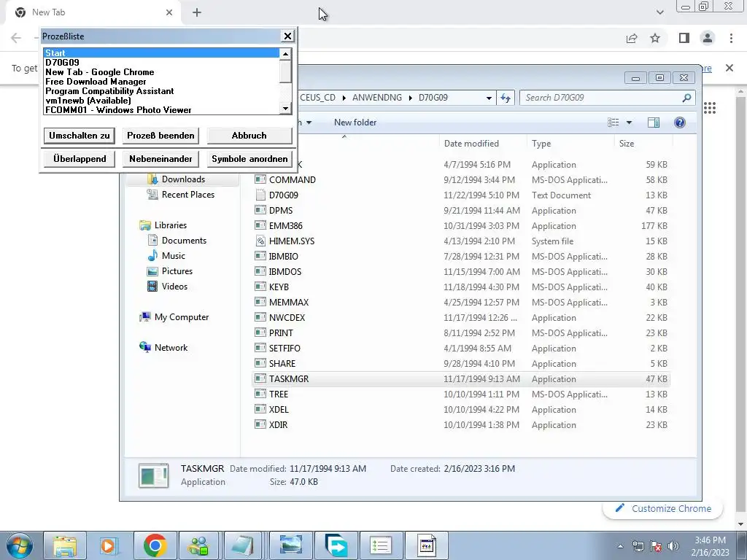Click CEUS_CD breadcrumb in address bar

point(318,98)
